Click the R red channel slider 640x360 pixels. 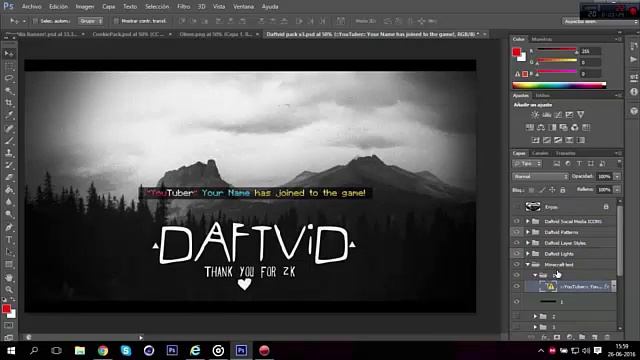tap(557, 50)
